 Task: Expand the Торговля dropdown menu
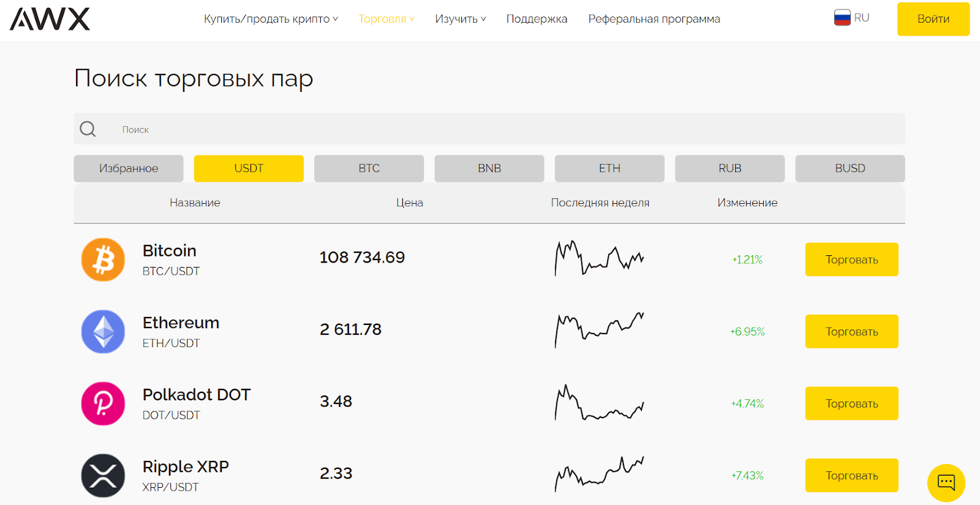[386, 19]
